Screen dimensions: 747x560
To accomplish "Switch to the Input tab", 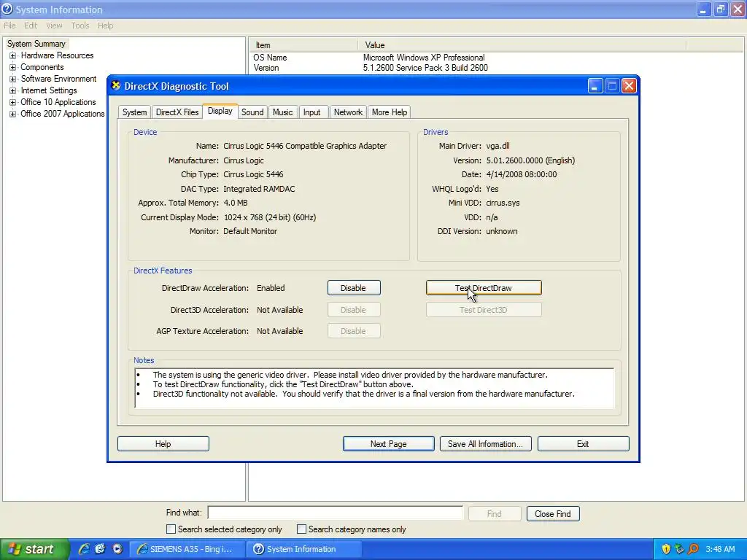I will (x=312, y=112).
